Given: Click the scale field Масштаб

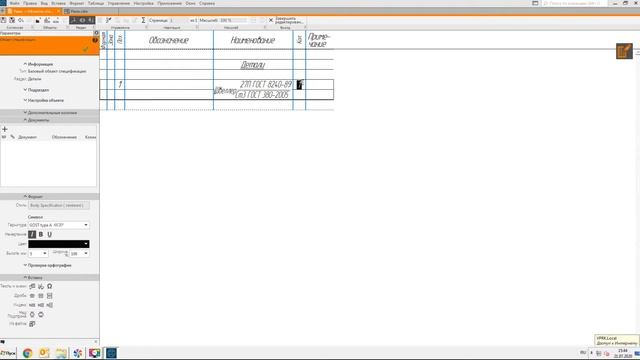Looking at the screenshot, I should (x=233, y=20).
